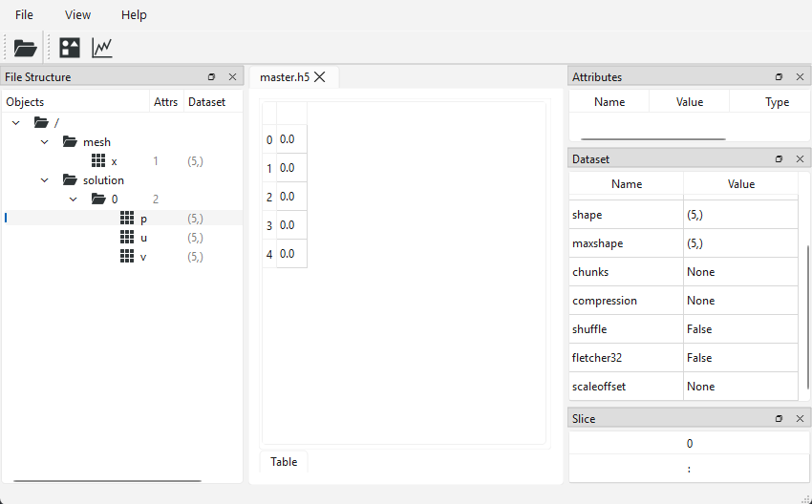Screen dimensions: 812x504
Task: Collapse the mesh group
Action: (x=45, y=142)
